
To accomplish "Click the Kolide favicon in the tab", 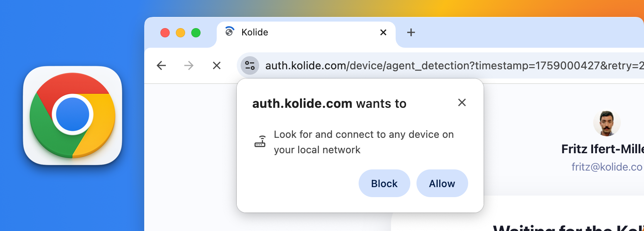I will (229, 32).
